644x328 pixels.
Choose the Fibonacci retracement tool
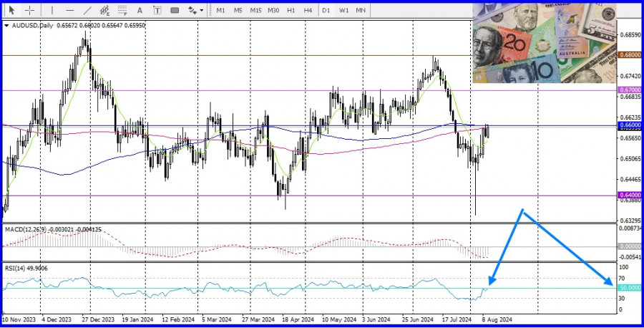(122, 11)
